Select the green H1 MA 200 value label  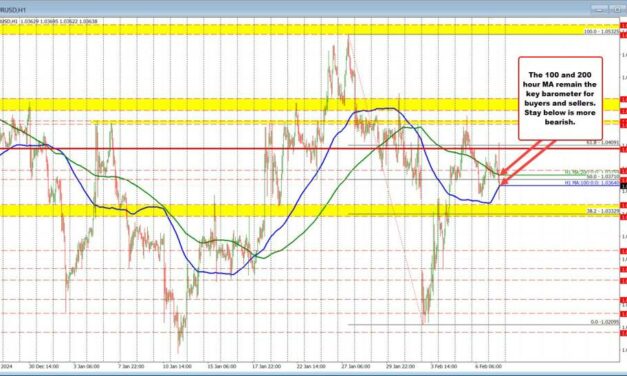[592, 172]
